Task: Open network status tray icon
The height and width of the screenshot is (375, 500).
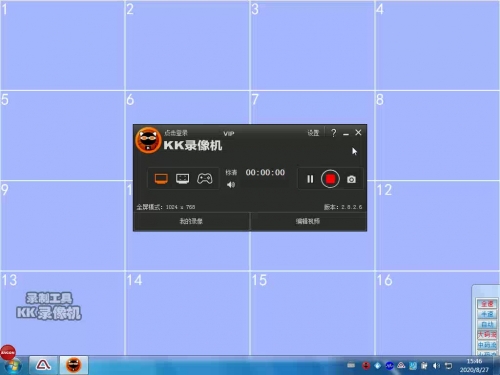Action: [449, 366]
